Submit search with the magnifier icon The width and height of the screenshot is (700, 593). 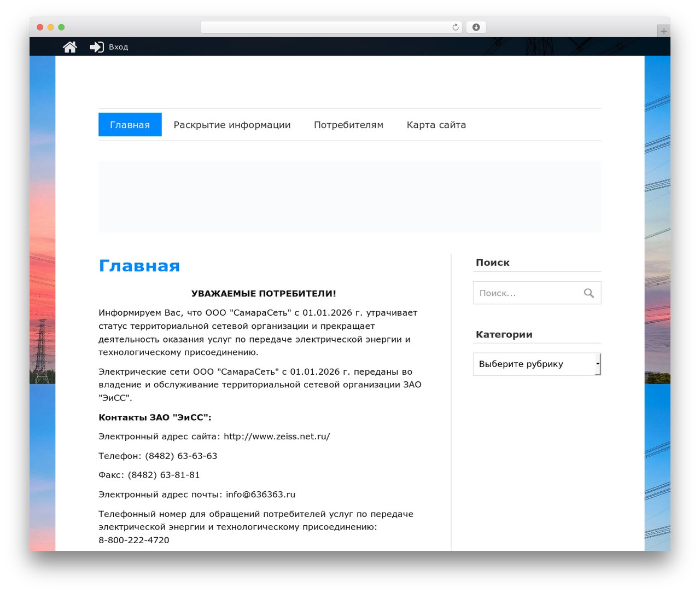588,293
